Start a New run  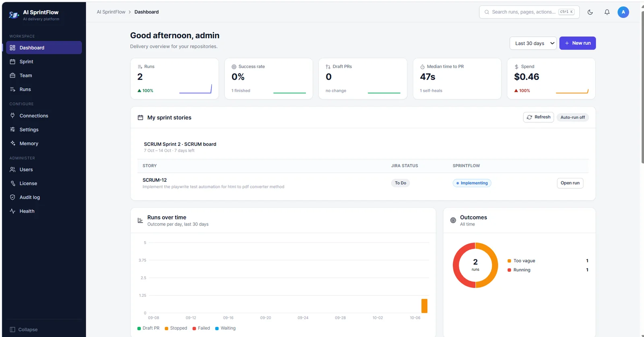click(x=578, y=43)
